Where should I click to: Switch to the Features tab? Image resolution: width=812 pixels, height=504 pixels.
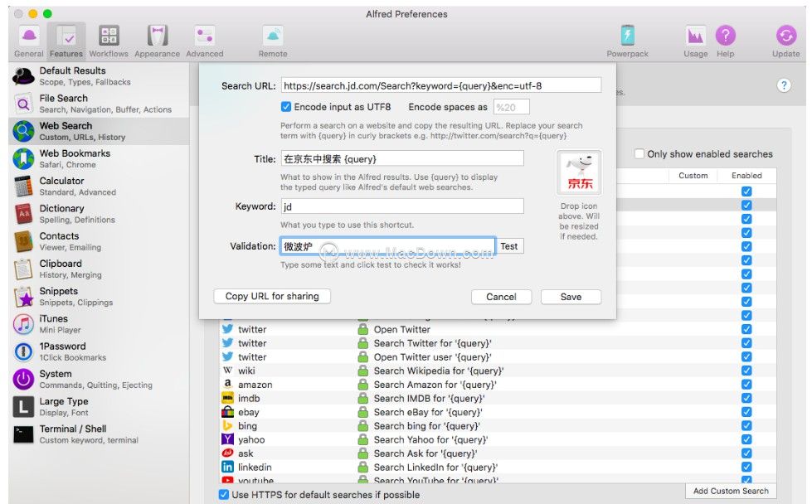[x=66, y=41]
